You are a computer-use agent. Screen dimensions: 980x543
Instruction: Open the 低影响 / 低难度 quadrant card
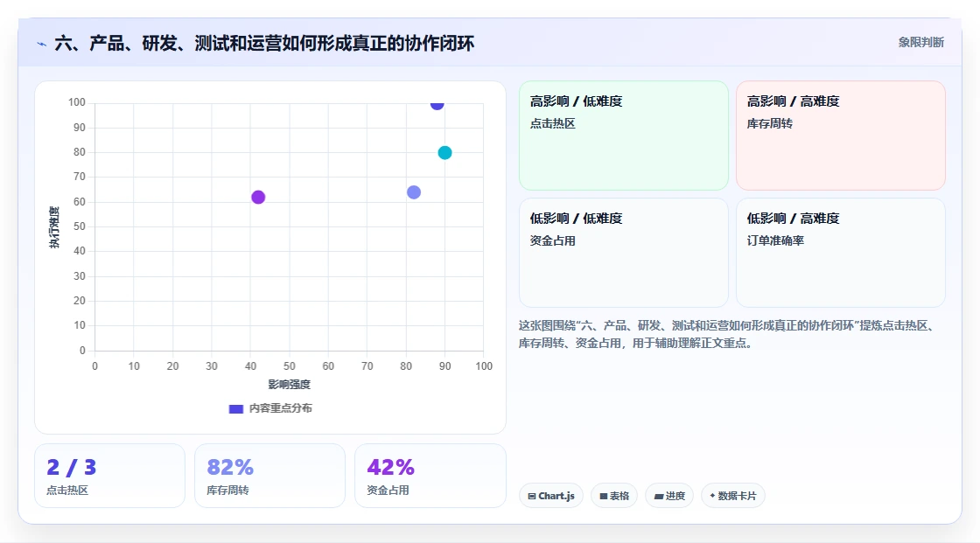pyautogui.click(x=624, y=253)
